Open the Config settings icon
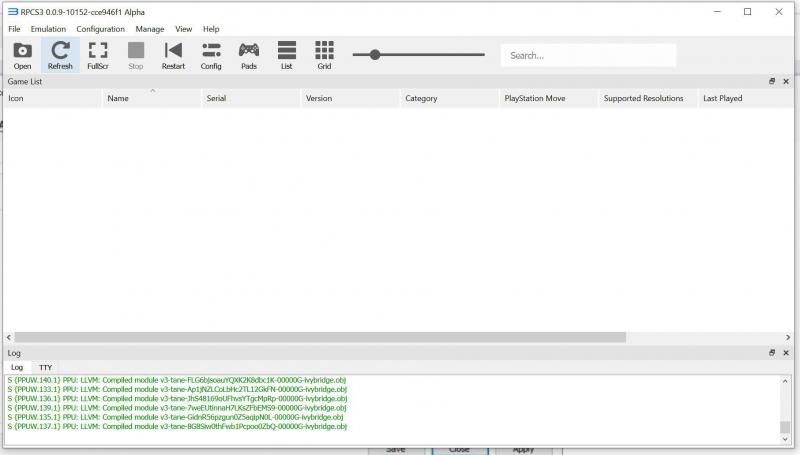The image size is (800, 455). point(211,55)
